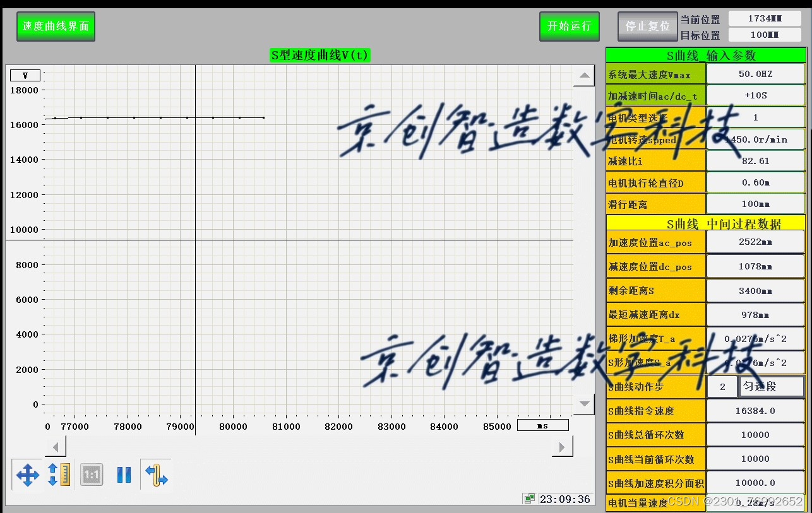Image resolution: width=812 pixels, height=513 pixels.
Task: Click the ms time unit label box
Action: [x=542, y=425]
